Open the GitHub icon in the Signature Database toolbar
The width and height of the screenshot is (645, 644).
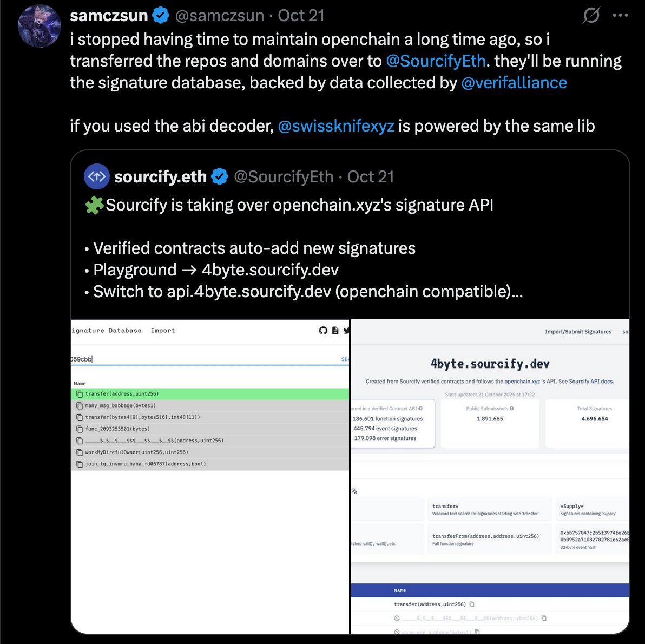323,330
